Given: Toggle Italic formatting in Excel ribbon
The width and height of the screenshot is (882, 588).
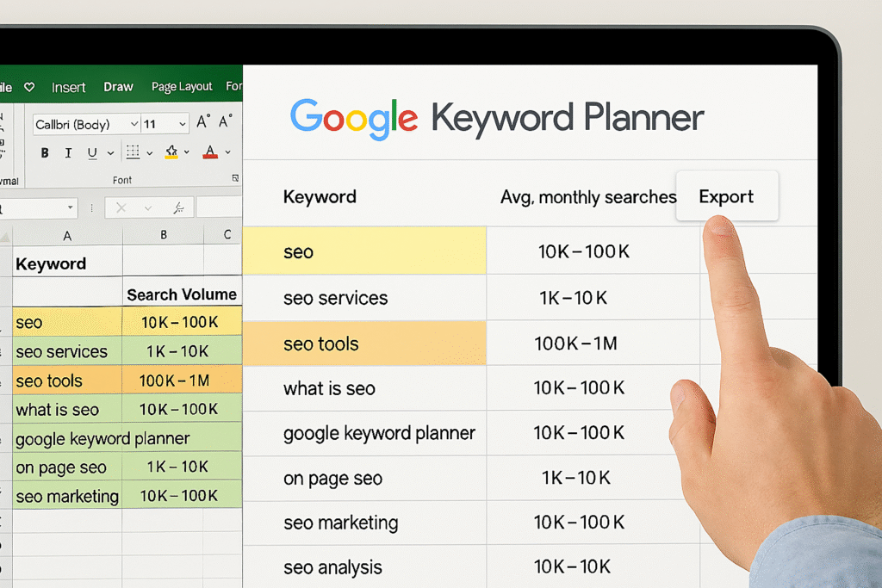Looking at the screenshot, I should pos(68,152).
